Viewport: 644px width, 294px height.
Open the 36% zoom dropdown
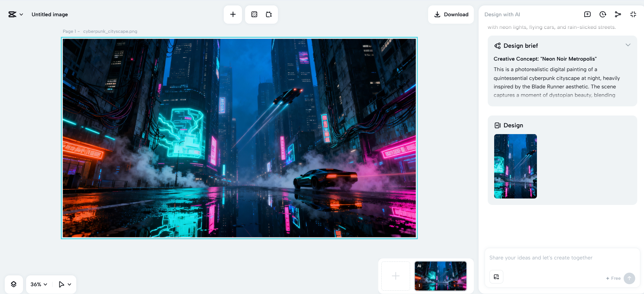pos(39,285)
